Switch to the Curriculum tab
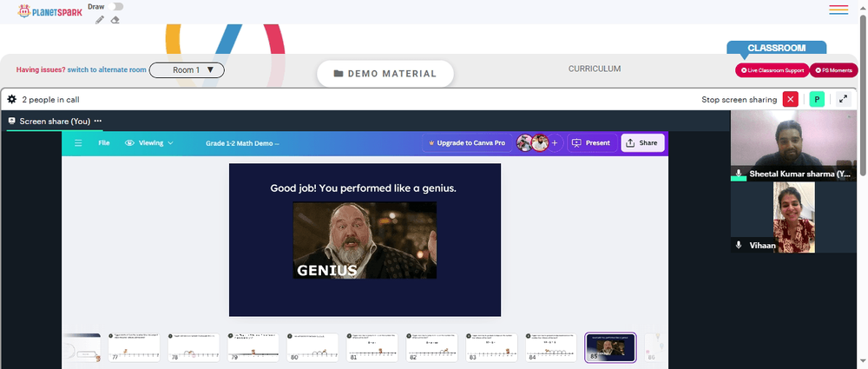This screenshot has height=369, width=868. coord(595,69)
